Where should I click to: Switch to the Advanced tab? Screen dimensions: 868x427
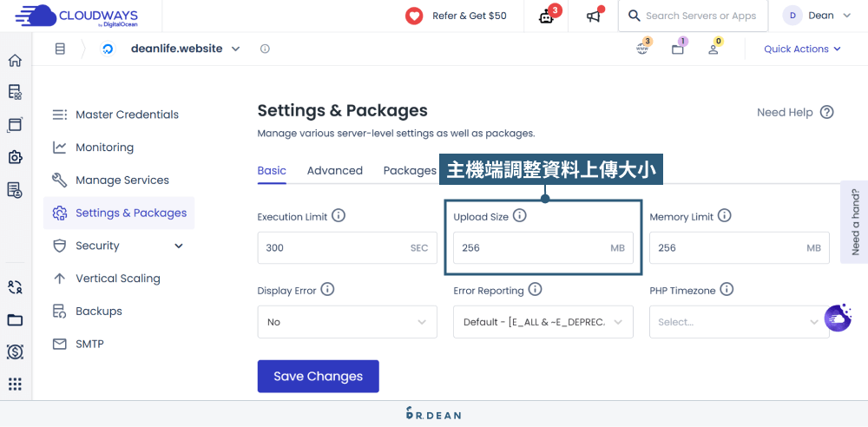[x=335, y=171]
